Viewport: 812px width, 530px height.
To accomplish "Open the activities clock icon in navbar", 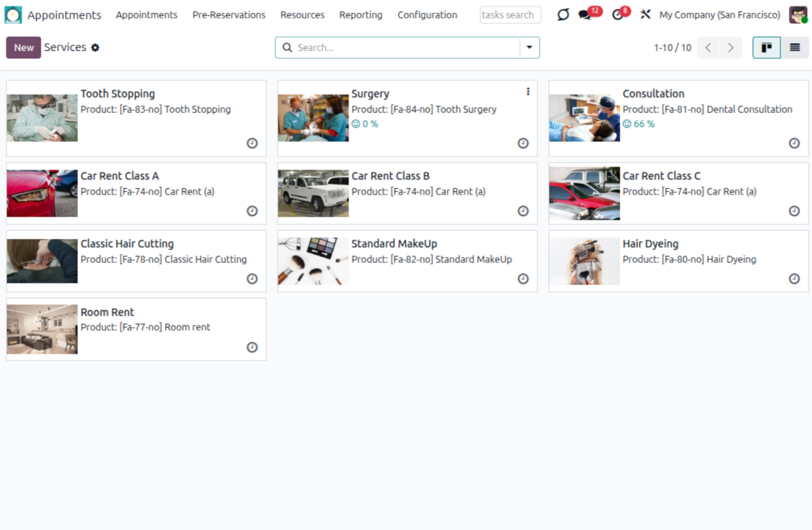I will [x=617, y=15].
